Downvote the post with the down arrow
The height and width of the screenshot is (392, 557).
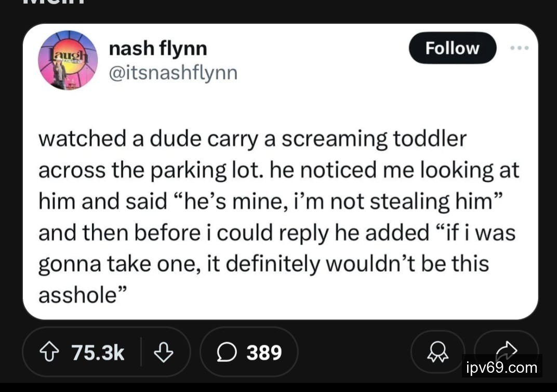pos(164,353)
